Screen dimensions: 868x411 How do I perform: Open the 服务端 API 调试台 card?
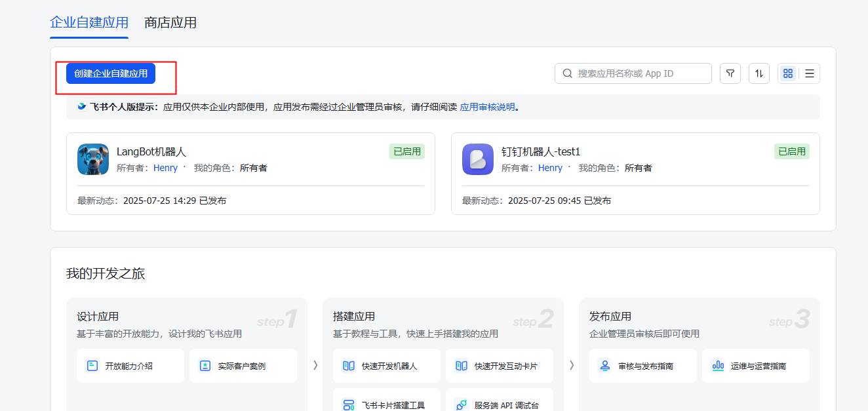pos(500,400)
